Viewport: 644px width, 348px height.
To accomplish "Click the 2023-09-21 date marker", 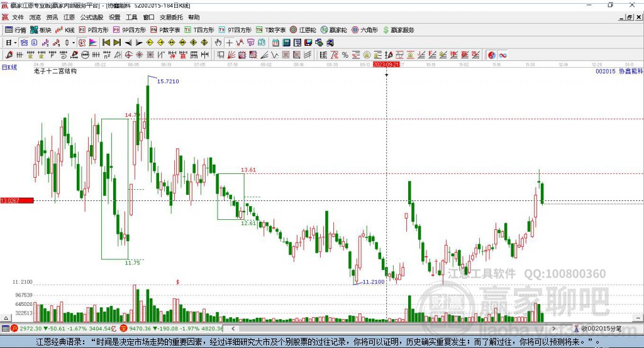I will click(x=386, y=65).
